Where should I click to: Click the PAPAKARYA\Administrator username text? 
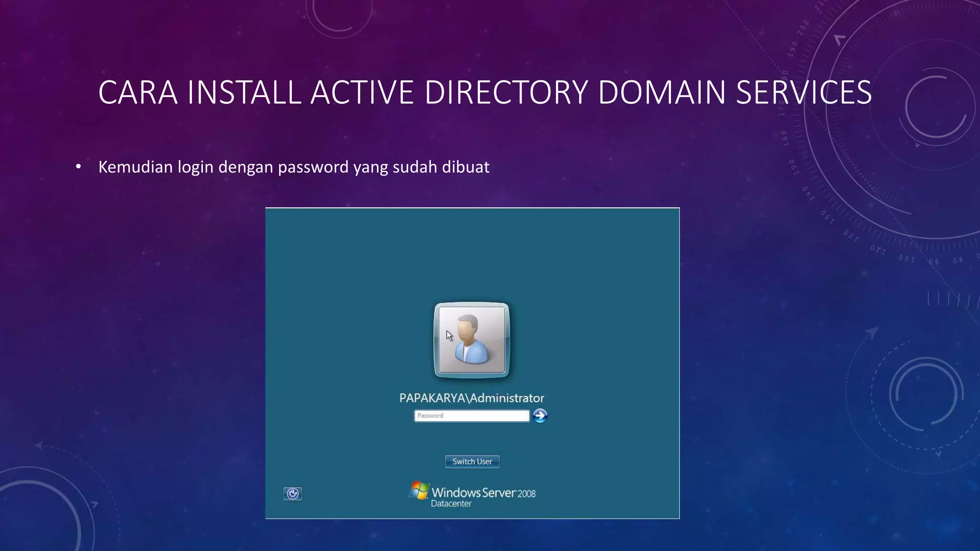[472, 398]
